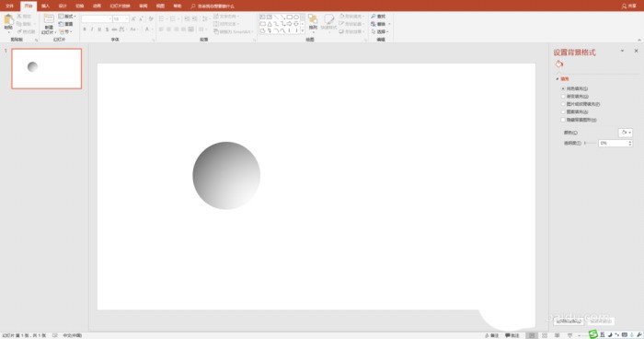Toggle bold formatting in the ribbon
Image resolution: width=644 pixels, height=339 pixels.
(x=85, y=29)
